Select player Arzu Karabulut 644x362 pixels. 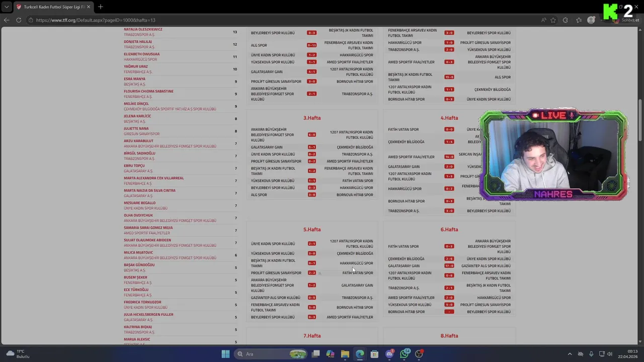point(138,141)
